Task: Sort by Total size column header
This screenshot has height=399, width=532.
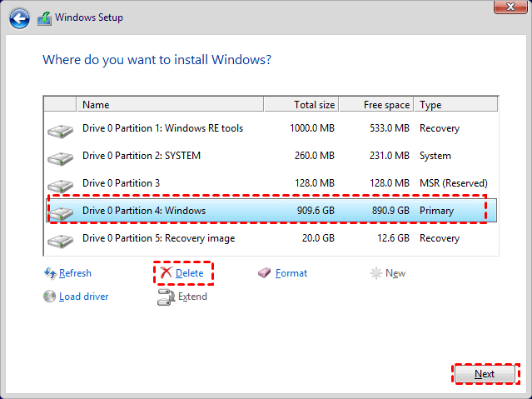Action: [300, 105]
